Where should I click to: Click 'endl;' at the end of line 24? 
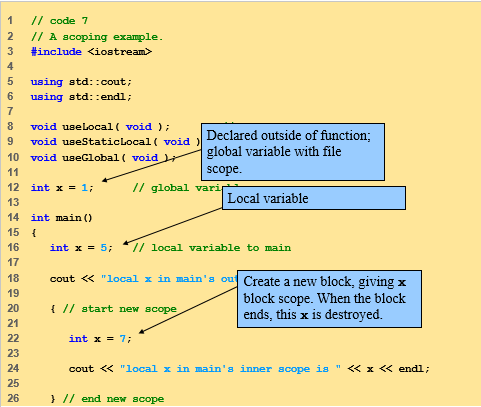tap(414, 369)
